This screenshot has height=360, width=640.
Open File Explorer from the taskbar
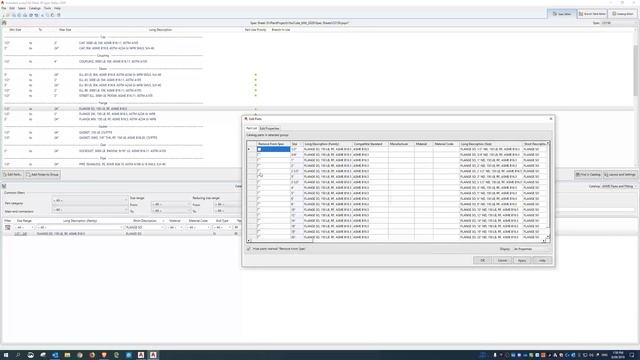67,355
